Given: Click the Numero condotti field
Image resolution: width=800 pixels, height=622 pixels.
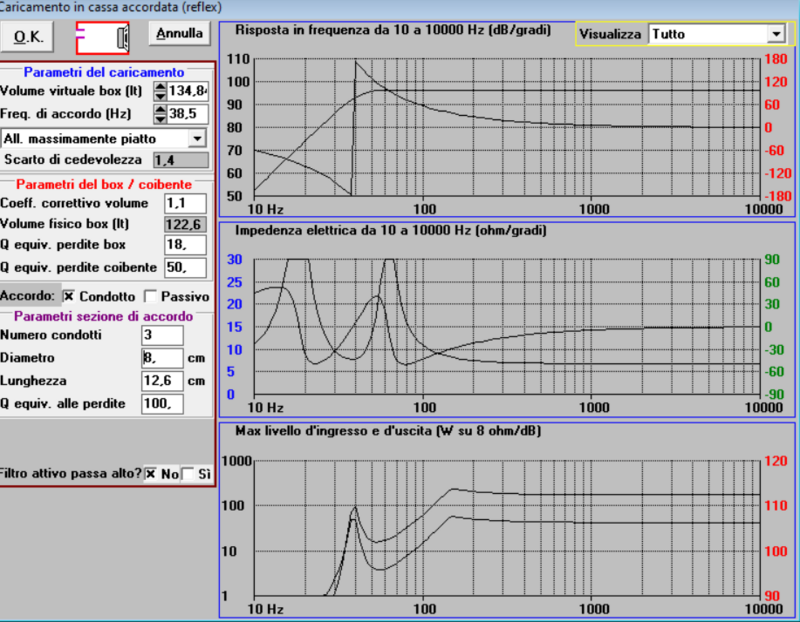Looking at the screenshot, I should 162,335.
